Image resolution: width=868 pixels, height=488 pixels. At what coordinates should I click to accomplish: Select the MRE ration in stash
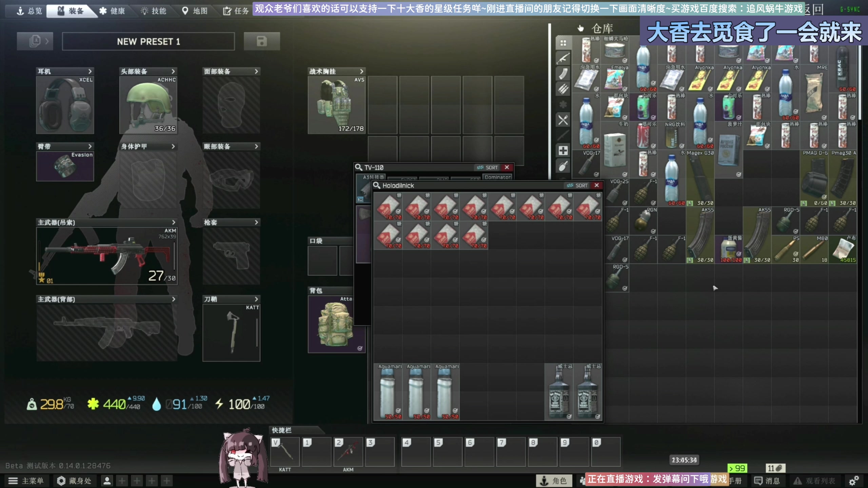814,93
